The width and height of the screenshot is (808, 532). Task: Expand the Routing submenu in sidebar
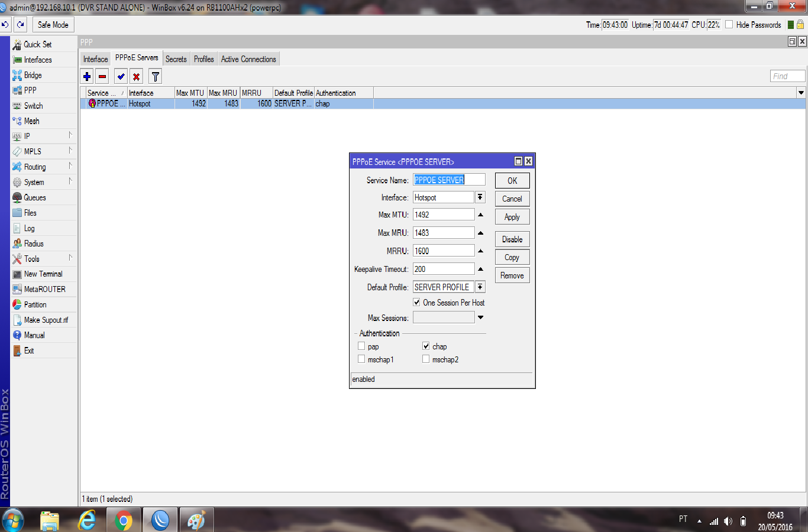pos(70,166)
